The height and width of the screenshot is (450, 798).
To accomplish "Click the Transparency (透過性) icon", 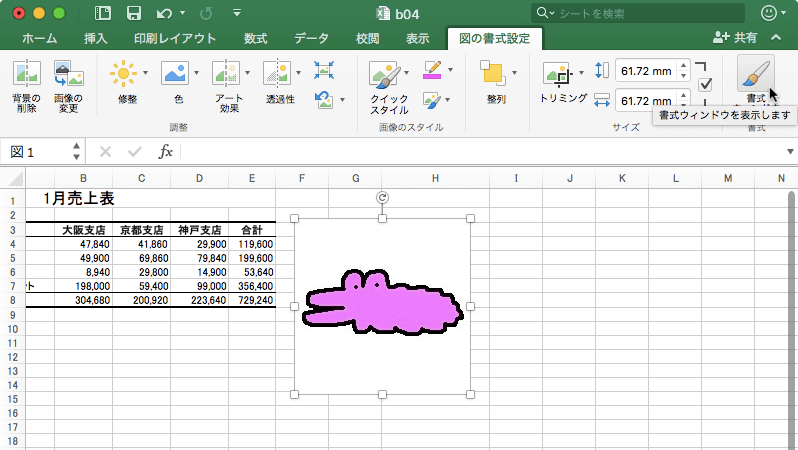I will point(277,73).
